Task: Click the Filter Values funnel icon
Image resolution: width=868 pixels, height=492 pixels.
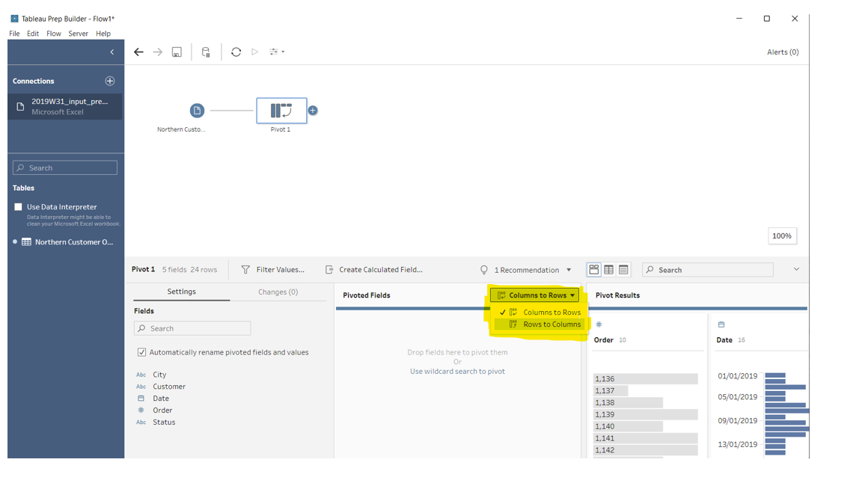Action: 245,269
